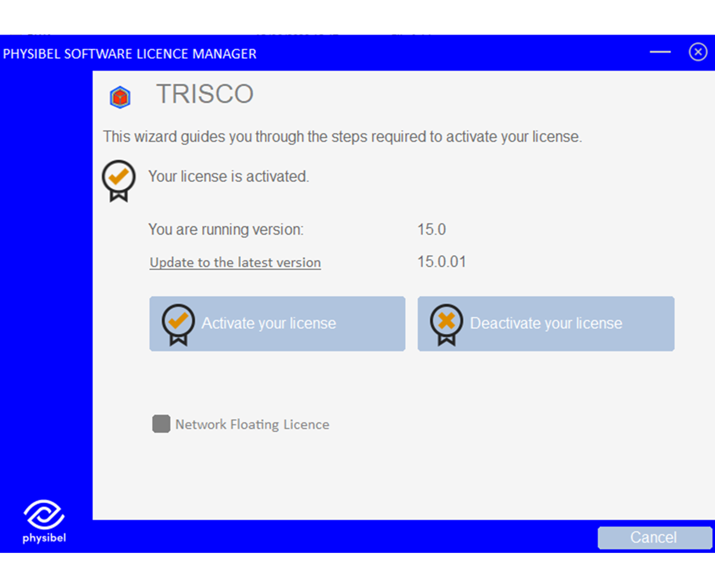The image size is (715, 588).
Task: Click the 'You are running version:' label
Action: (x=226, y=230)
